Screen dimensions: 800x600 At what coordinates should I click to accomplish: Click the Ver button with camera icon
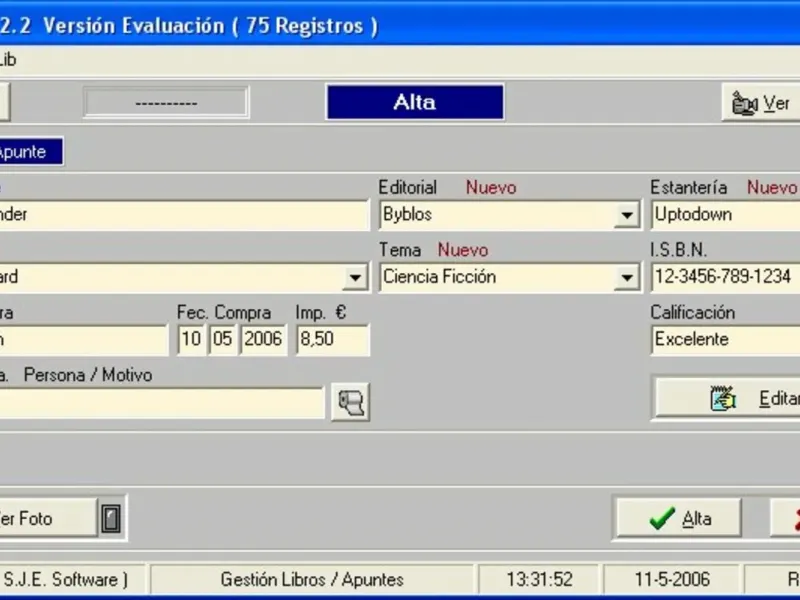(x=761, y=104)
